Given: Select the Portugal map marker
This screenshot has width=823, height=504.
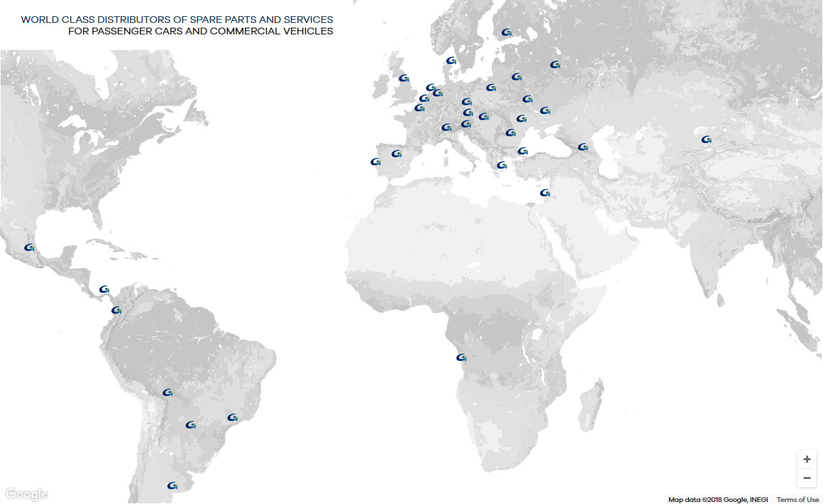Looking at the screenshot, I should pos(375,162).
